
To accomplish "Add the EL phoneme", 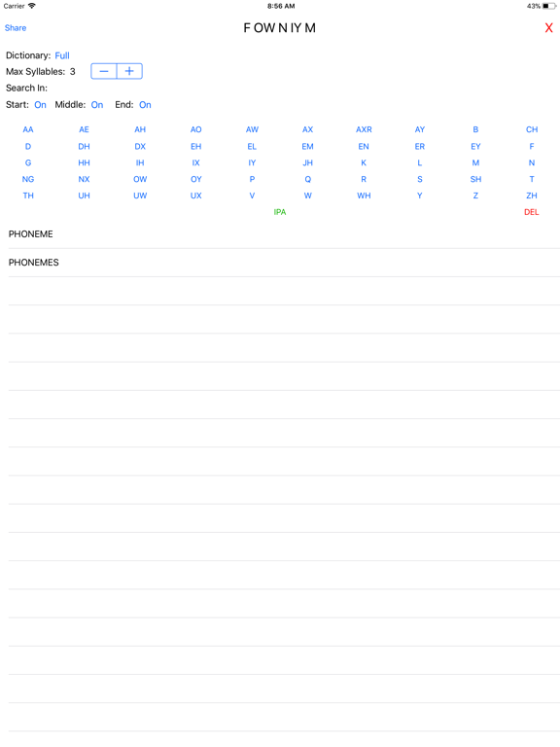I will (x=252, y=146).
